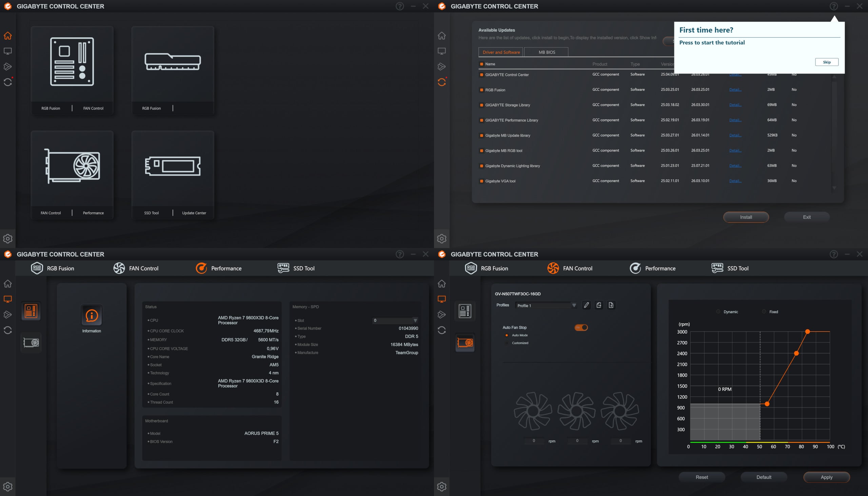Click the large SSD drive tile icon
The height and width of the screenshot is (496, 868).
173,166
